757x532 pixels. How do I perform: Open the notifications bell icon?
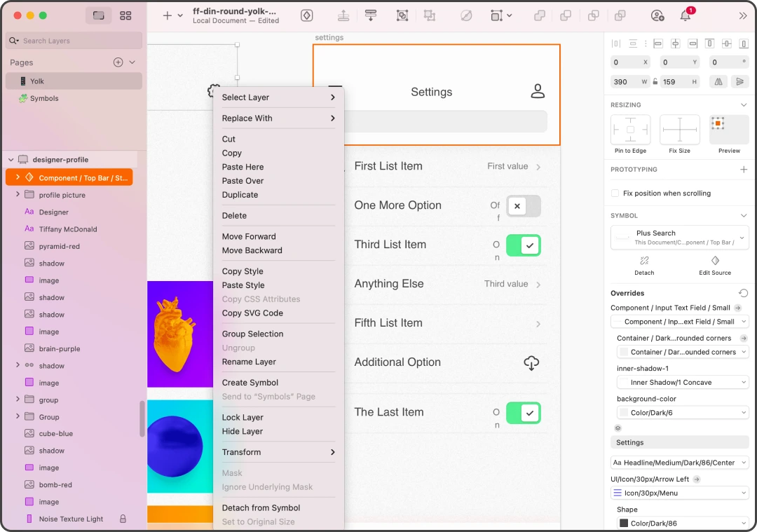coord(685,15)
